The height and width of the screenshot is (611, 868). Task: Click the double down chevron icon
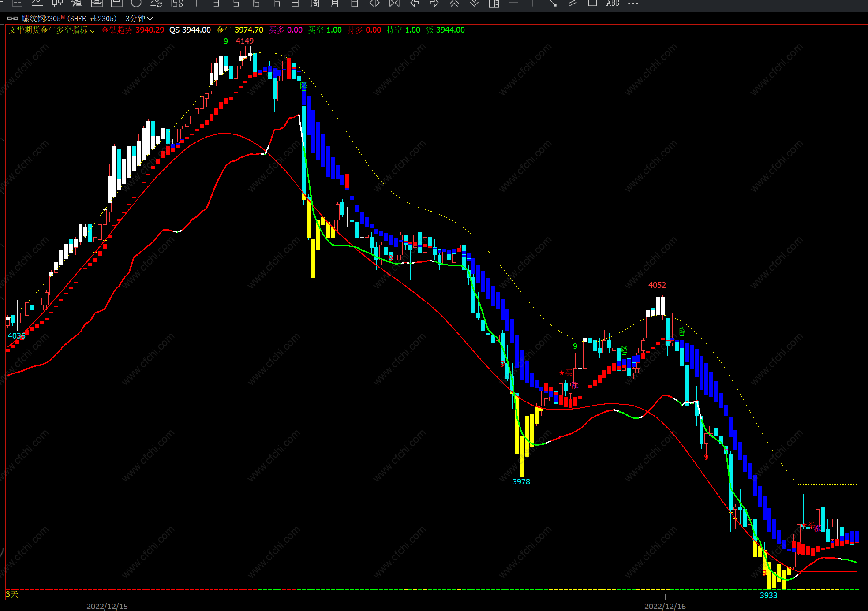click(x=474, y=4)
